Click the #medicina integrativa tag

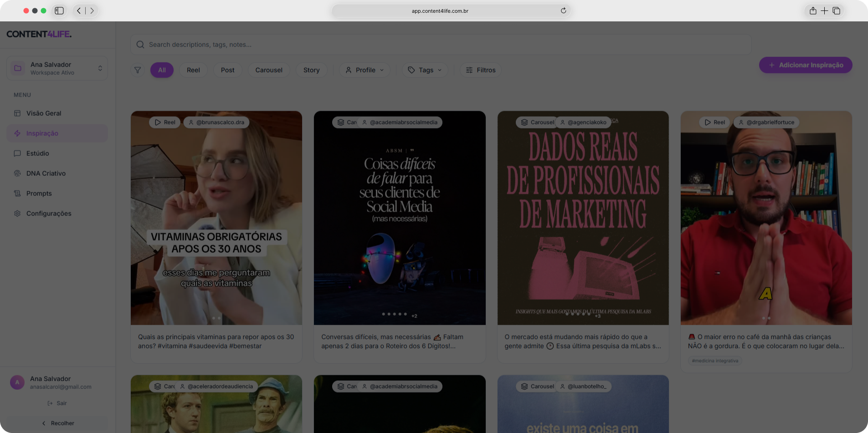pyautogui.click(x=715, y=361)
